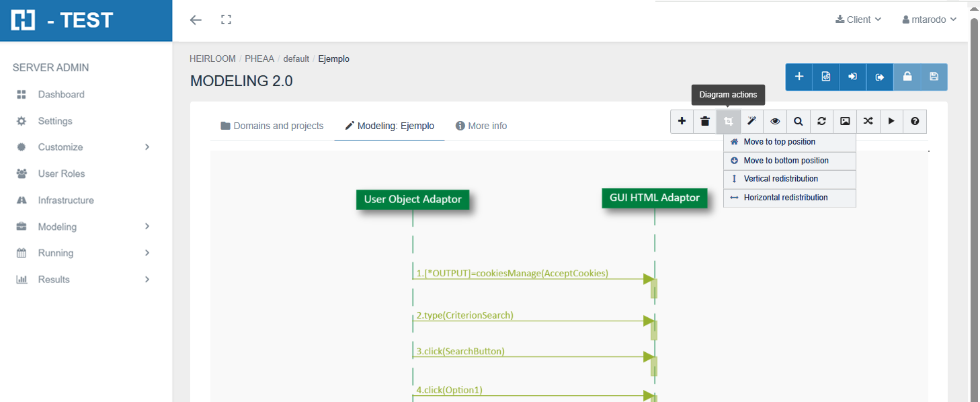Click the refresh arrows toolbar icon
980x402 pixels.
coord(821,122)
